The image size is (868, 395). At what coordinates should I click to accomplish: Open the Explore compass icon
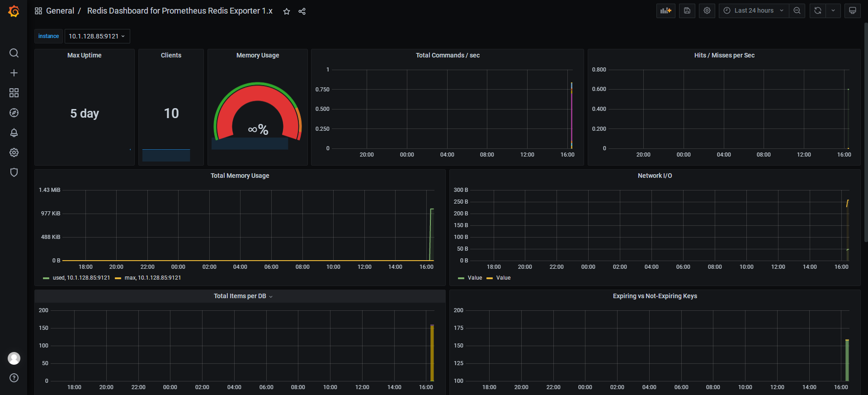[14, 113]
